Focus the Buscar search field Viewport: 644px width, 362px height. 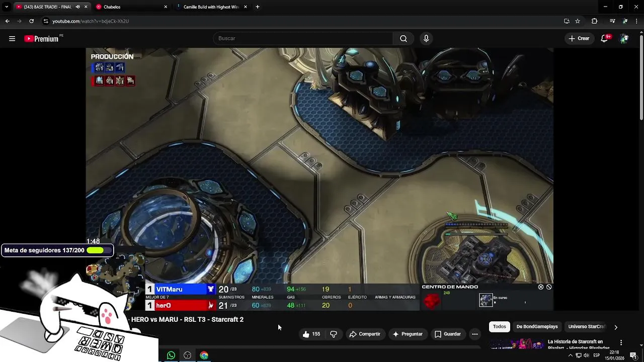point(303,39)
